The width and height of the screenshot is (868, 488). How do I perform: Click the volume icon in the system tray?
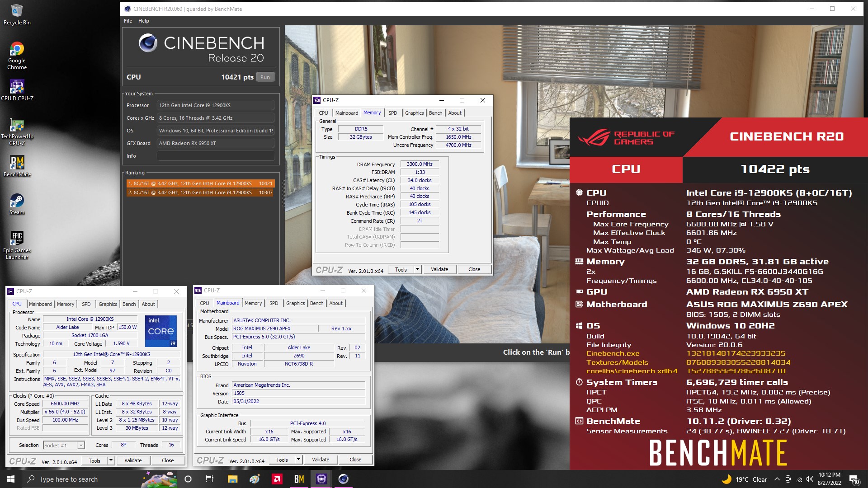[810, 479]
